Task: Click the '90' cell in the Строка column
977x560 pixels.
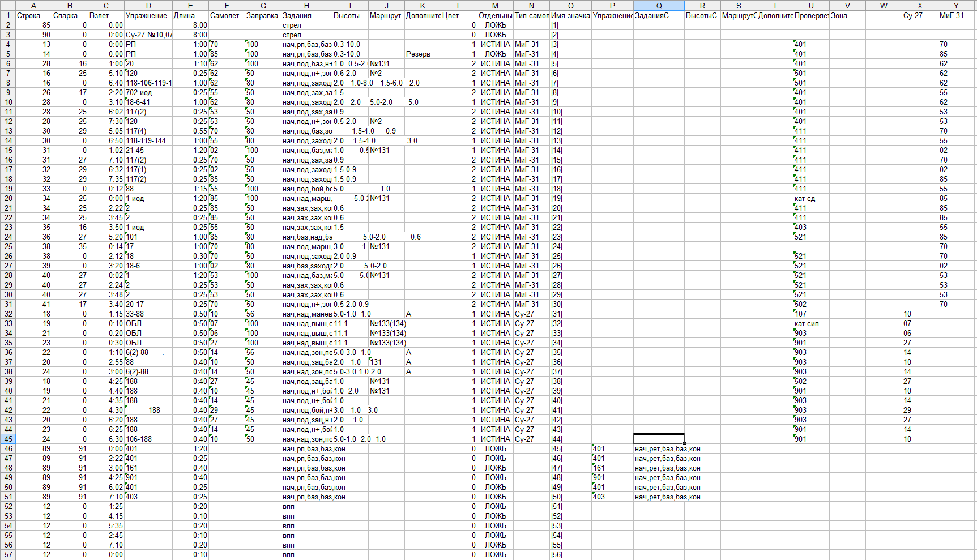Action: pyautogui.click(x=33, y=35)
